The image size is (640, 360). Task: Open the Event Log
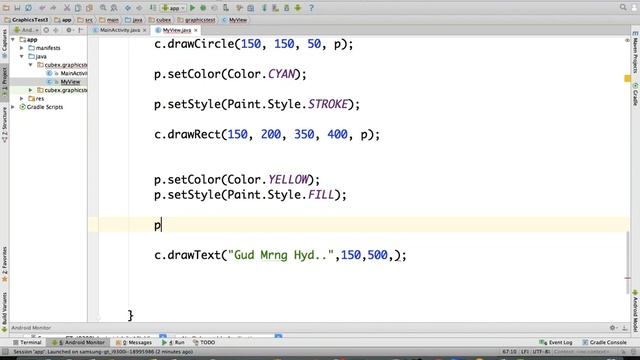click(556, 342)
